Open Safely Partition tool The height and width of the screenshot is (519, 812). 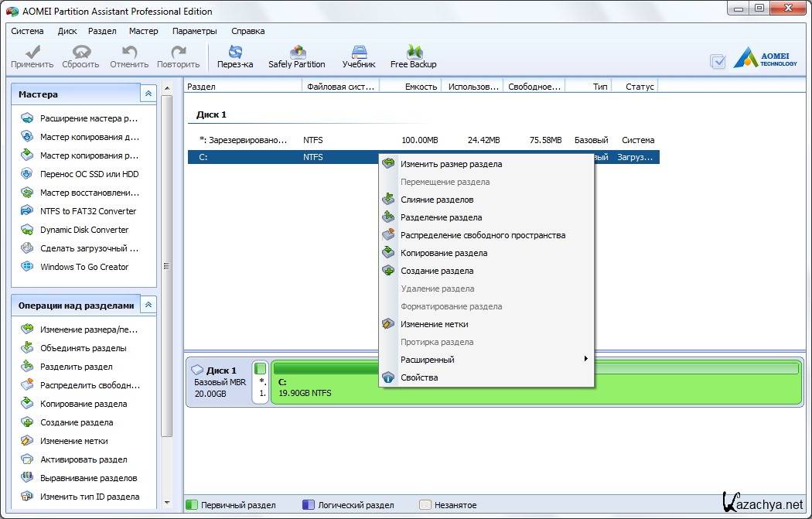point(296,56)
